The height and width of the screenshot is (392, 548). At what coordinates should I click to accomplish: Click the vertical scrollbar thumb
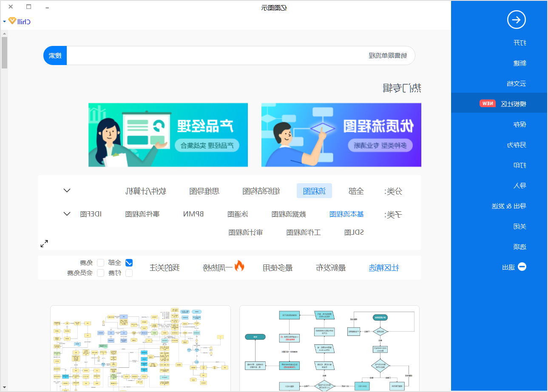tap(4, 53)
